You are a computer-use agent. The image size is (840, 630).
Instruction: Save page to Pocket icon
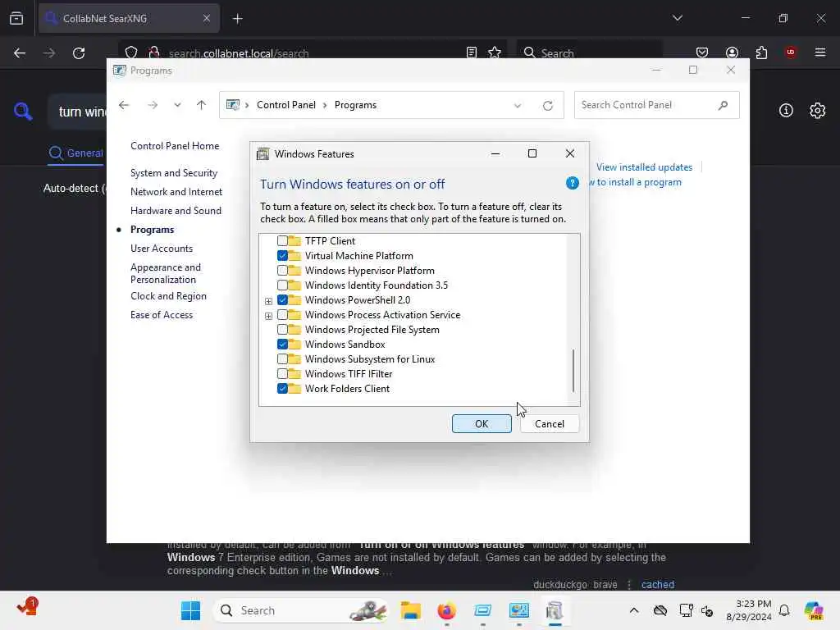tap(702, 52)
